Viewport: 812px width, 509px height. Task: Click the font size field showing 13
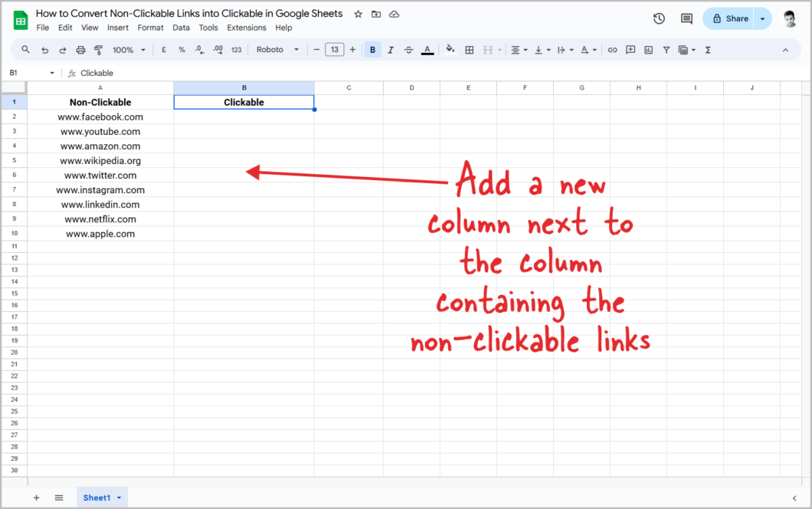point(335,50)
